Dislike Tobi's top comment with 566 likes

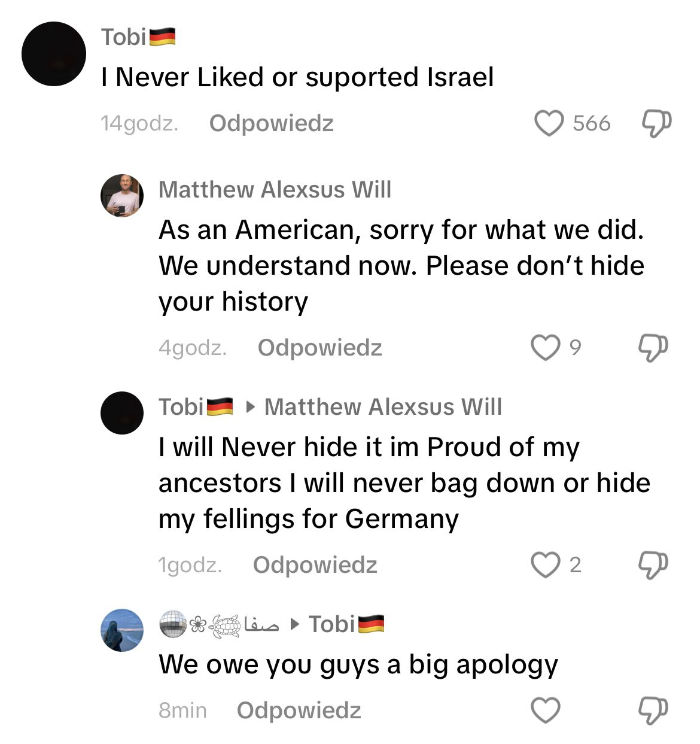tap(656, 124)
